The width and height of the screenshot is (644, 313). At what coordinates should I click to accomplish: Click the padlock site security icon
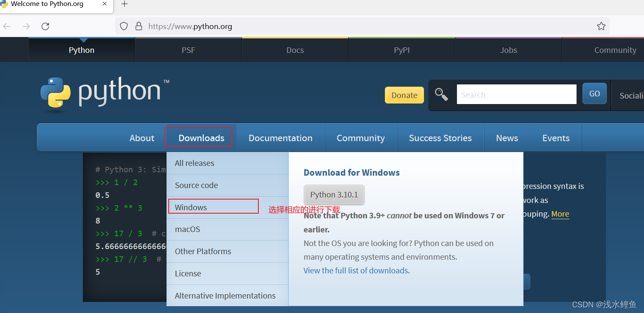(x=138, y=26)
